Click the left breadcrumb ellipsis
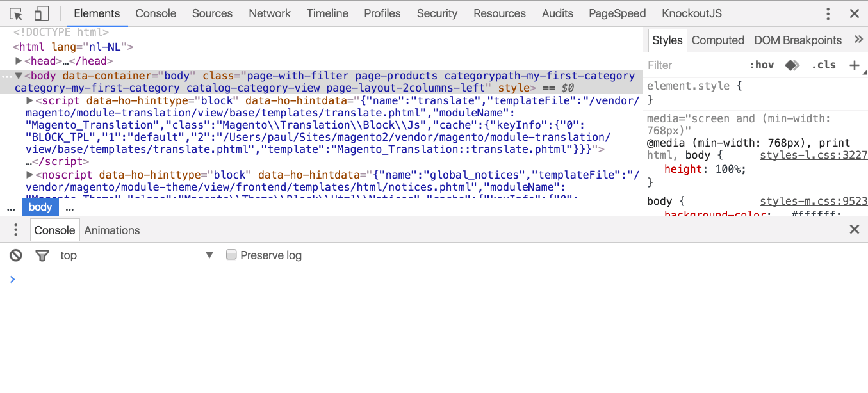 (11, 207)
